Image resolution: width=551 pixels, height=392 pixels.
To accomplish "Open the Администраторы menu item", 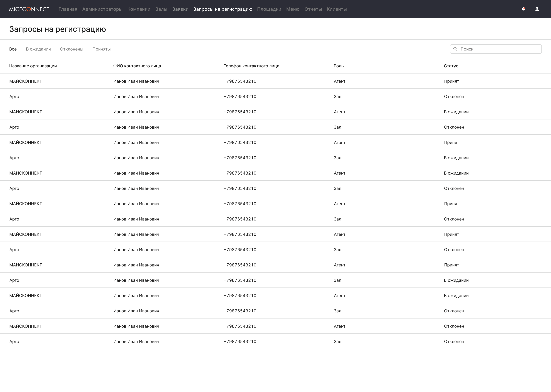I will click(102, 9).
